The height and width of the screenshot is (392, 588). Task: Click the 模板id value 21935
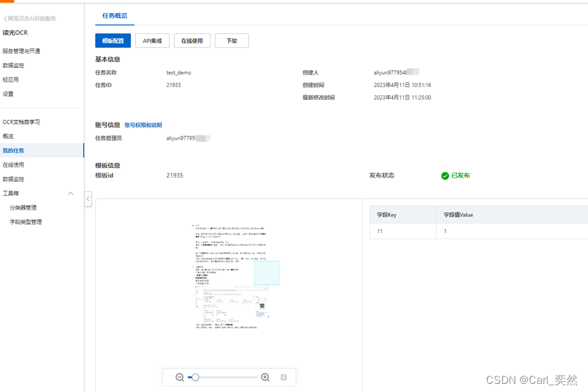[x=175, y=176]
